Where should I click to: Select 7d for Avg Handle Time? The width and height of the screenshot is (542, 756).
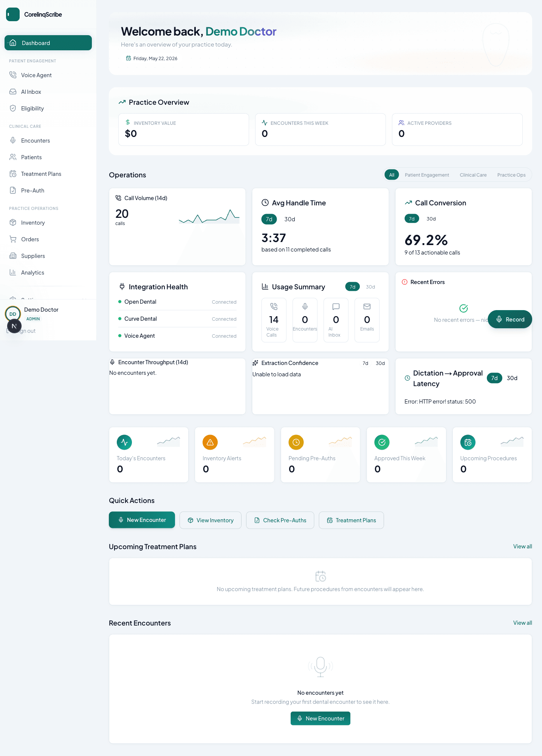[x=269, y=219]
